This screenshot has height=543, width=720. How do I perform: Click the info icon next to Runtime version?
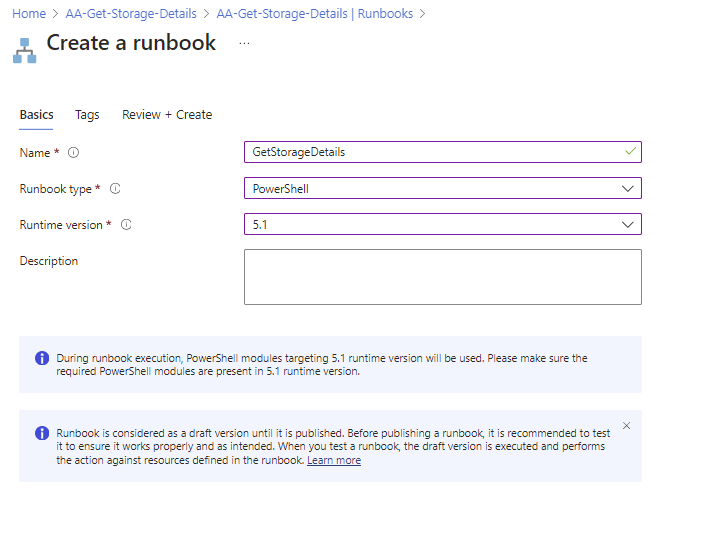click(x=126, y=224)
